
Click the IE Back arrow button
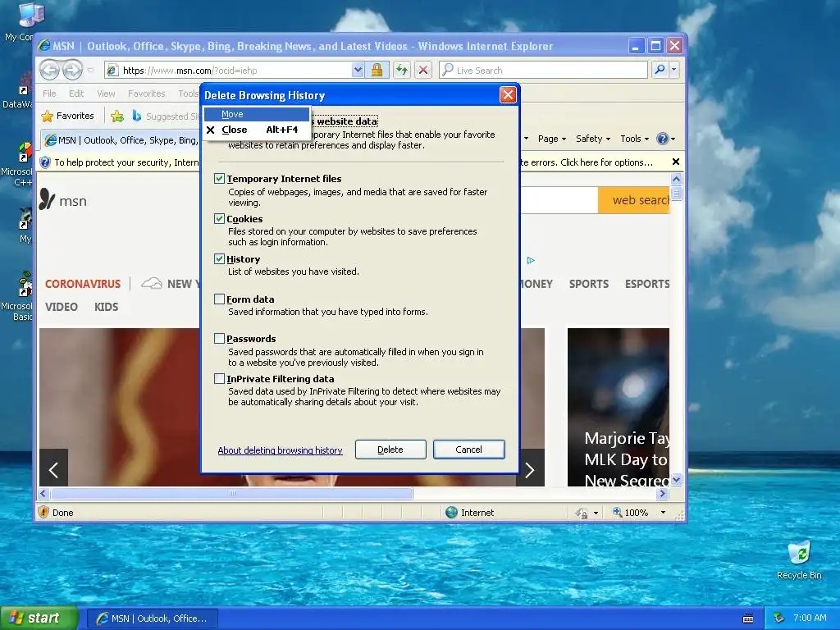(50, 70)
